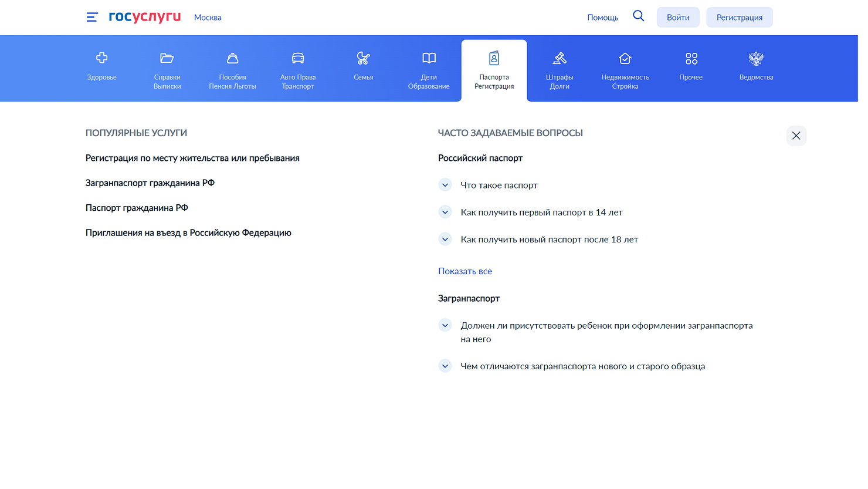Click the Дети Образование label
868x489 pixels.
[x=429, y=82]
